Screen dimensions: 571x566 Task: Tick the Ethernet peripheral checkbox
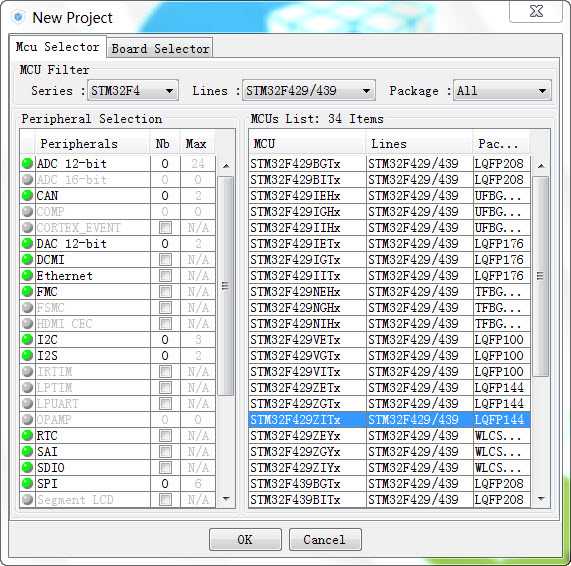tap(165, 276)
